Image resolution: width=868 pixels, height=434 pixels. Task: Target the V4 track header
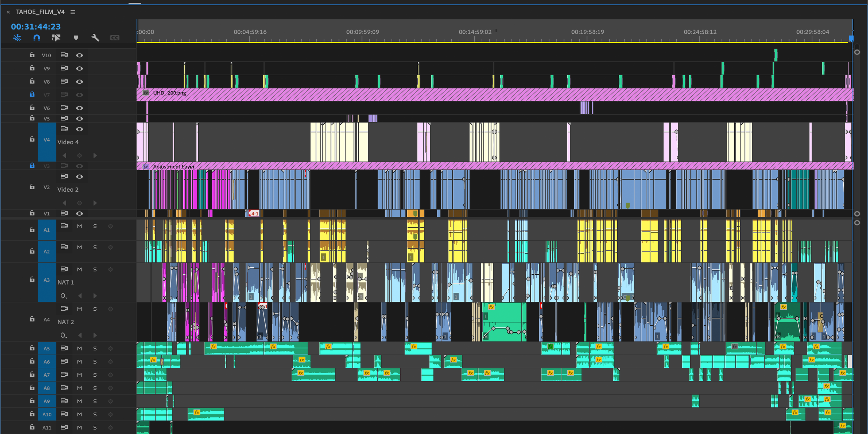tap(47, 140)
